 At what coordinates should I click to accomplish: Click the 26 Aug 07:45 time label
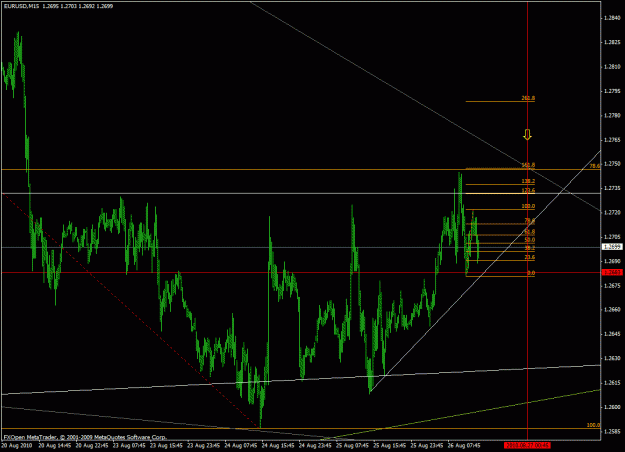click(x=464, y=445)
